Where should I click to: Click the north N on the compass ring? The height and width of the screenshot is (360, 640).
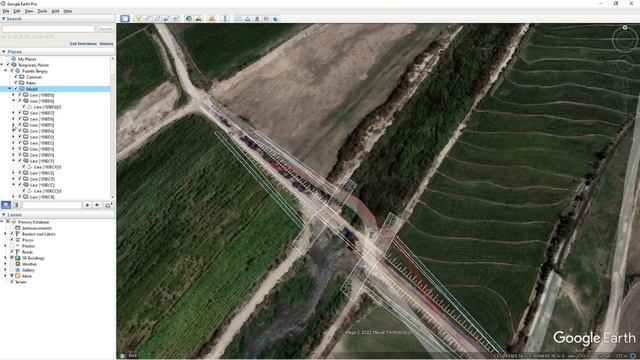point(624,27)
